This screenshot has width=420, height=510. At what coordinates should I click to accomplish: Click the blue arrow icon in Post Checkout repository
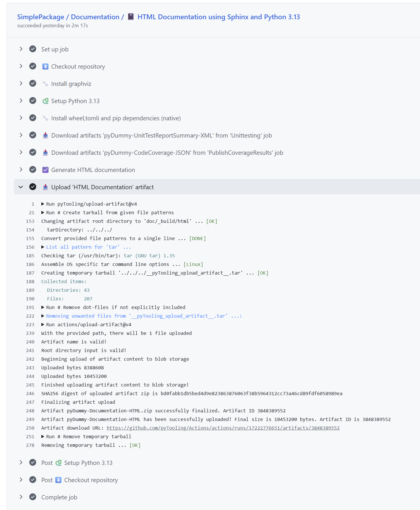point(58,480)
